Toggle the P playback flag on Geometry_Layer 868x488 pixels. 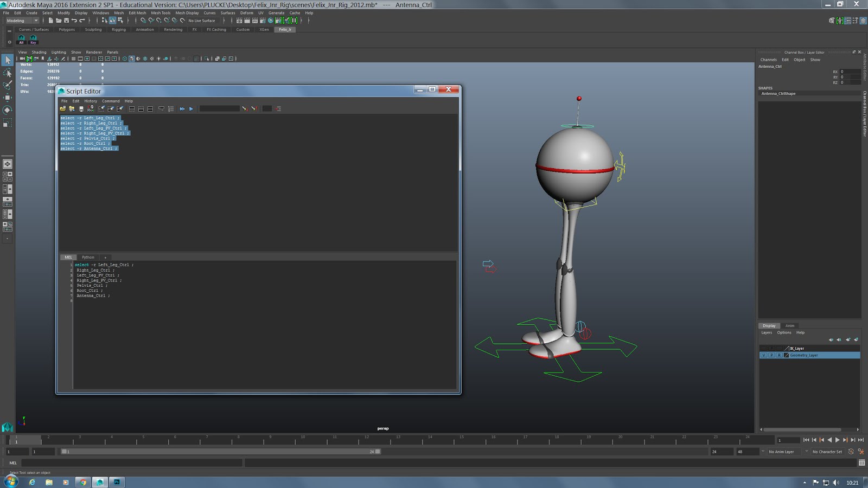click(x=771, y=355)
